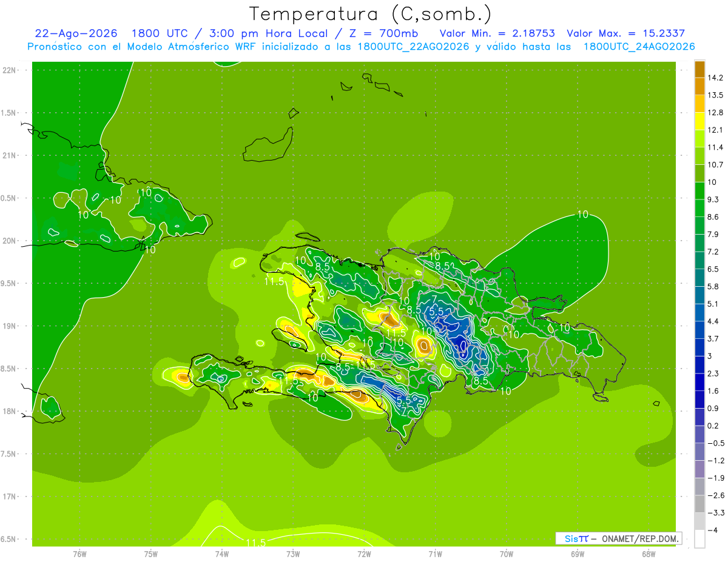The image size is (728, 562).
Task: Click the 21N latitude axis label
Action: (x=9, y=156)
